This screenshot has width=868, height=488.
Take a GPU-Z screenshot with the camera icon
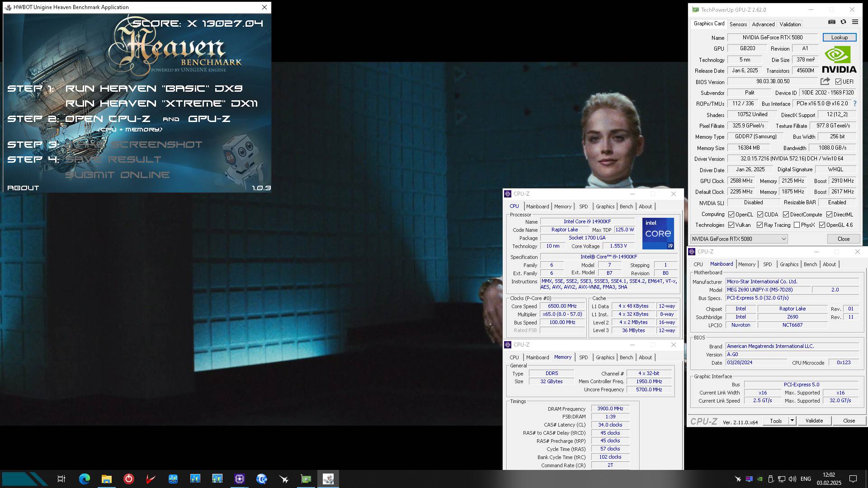pyautogui.click(x=832, y=22)
